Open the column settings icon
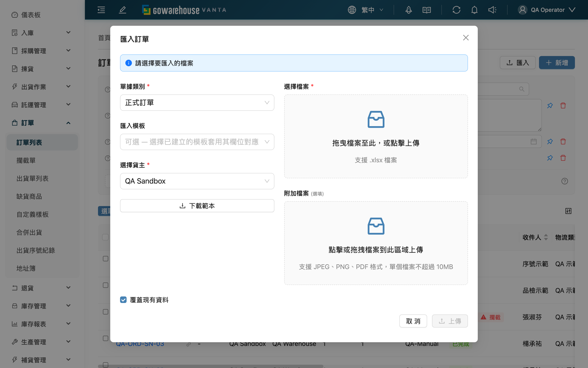Viewport: 588px width, 368px height. click(568, 211)
